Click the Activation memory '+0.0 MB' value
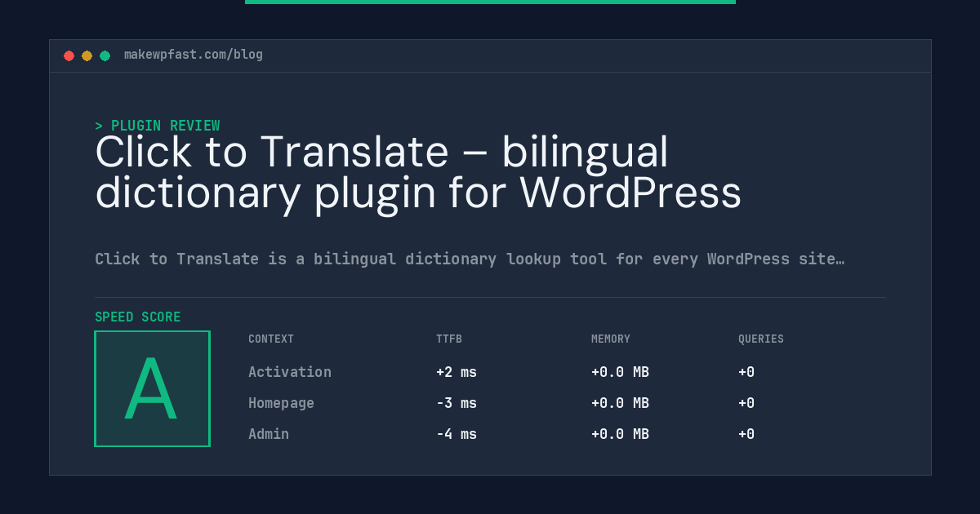Image resolution: width=980 pixels, height=514 pixels. click(620, 372)
